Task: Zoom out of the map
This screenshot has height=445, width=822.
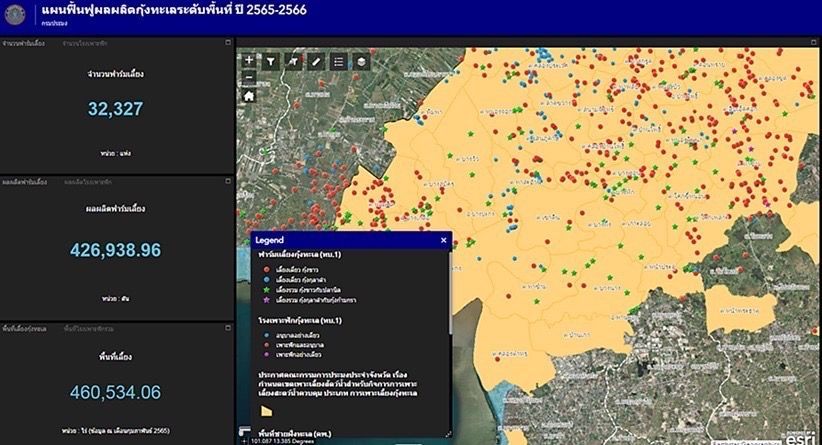Action: (x=249, y=76)
